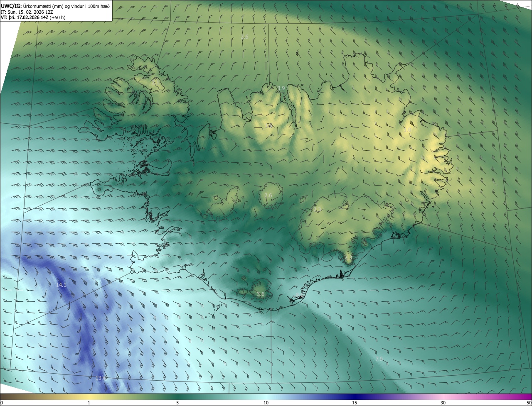Viewport: 532px width, 406px height.
Task: Click the 3.9 value label on north coast
Action: 281,88
